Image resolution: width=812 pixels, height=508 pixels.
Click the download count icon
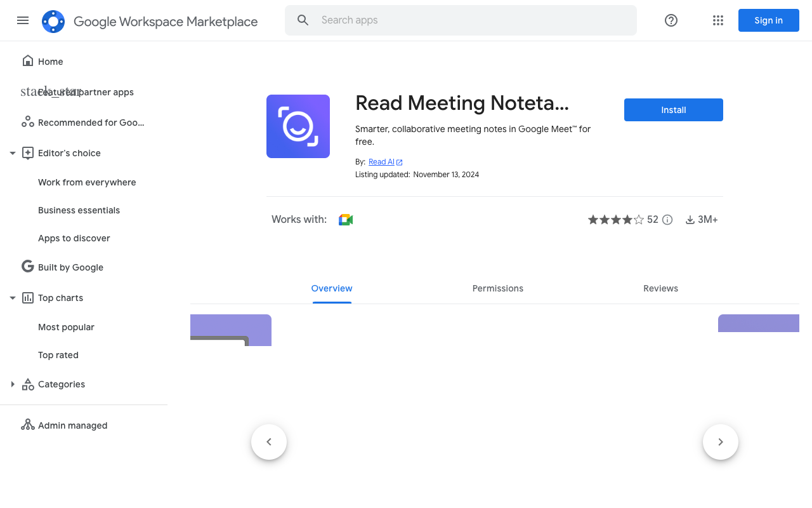point(690,220)
